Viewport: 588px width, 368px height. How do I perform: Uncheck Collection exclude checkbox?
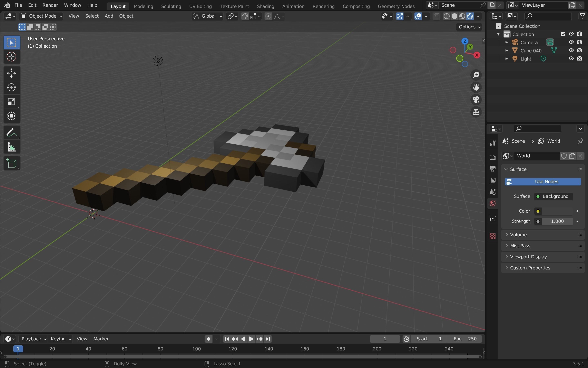pos(563,34)
